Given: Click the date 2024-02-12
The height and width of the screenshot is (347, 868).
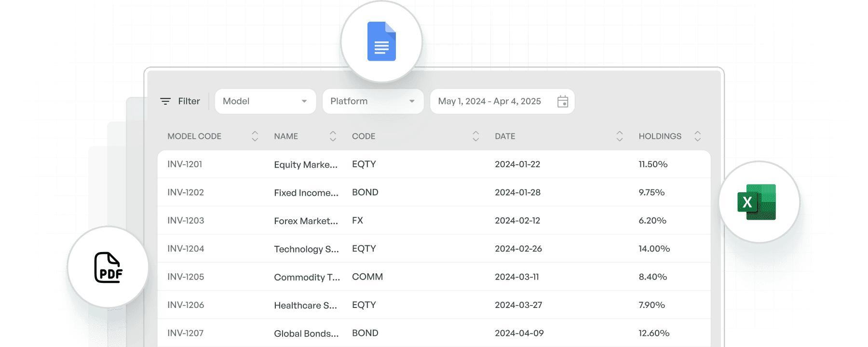Looking at the screenshot, I should click(x=517, y=220).
